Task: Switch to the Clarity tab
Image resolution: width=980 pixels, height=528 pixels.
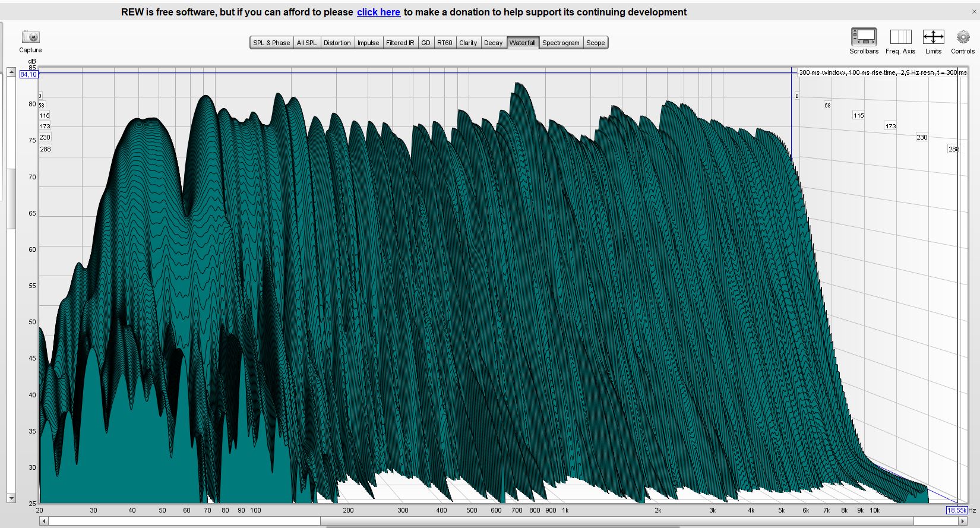Action: tap(468, 43)
